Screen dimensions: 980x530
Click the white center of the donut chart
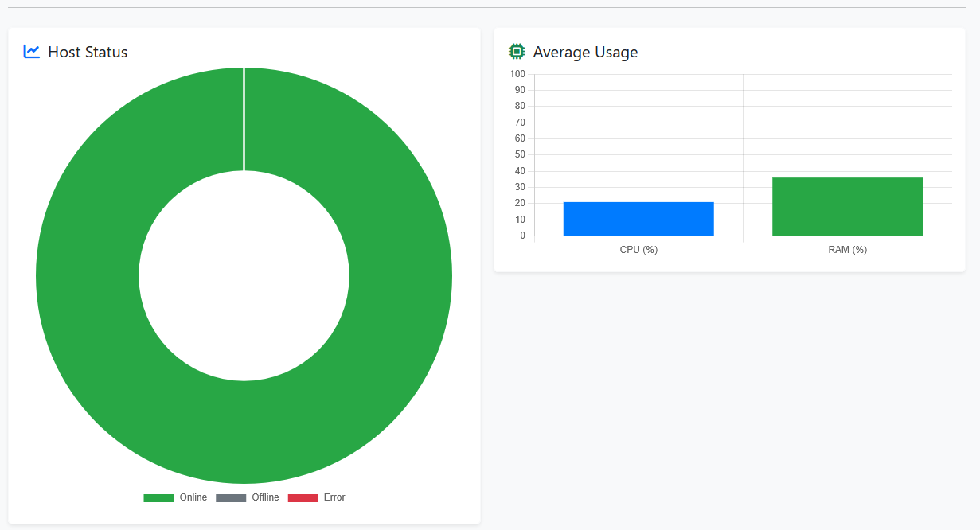244,275
